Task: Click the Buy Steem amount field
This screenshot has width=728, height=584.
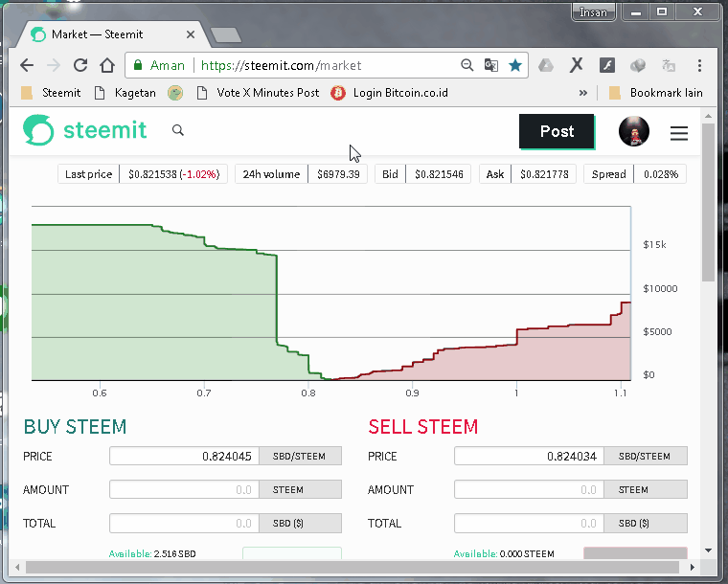Action: tap(184, 489)
